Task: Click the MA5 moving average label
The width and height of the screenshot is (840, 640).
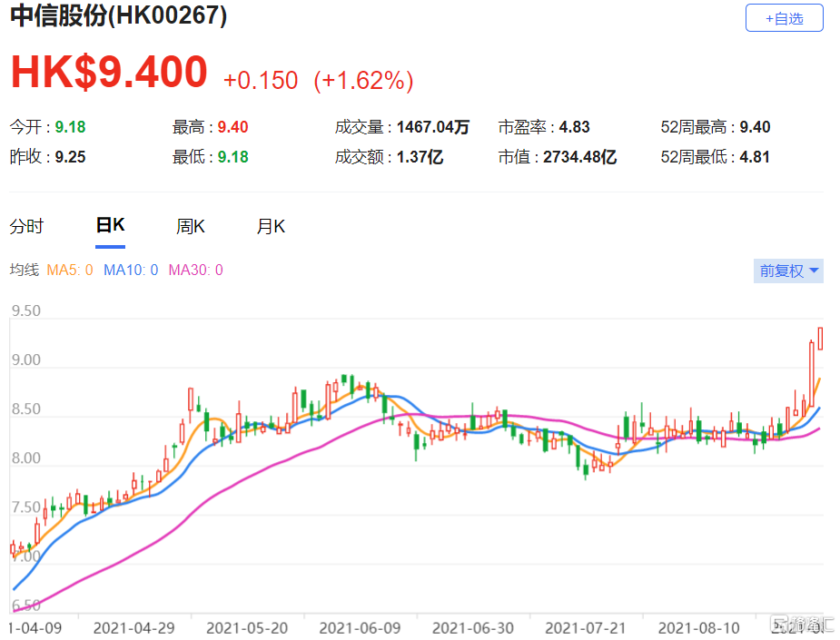Action: (70, 270)
